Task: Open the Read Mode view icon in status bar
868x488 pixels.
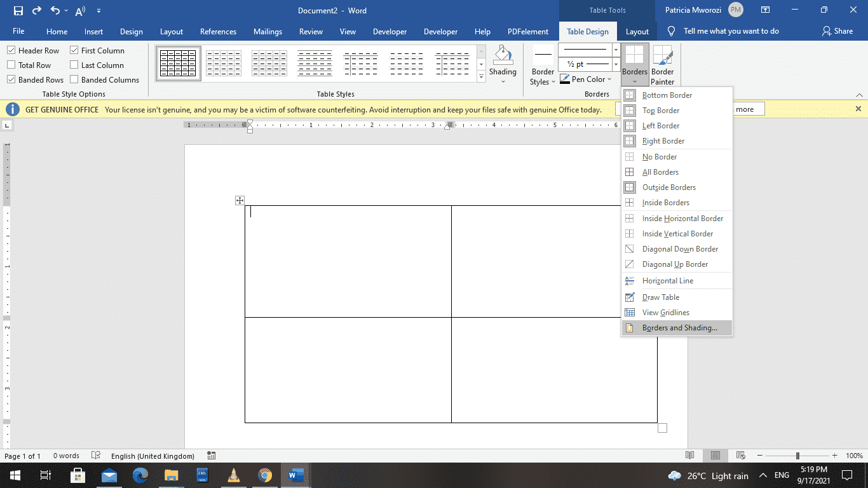Action: (x=689, y=456)
